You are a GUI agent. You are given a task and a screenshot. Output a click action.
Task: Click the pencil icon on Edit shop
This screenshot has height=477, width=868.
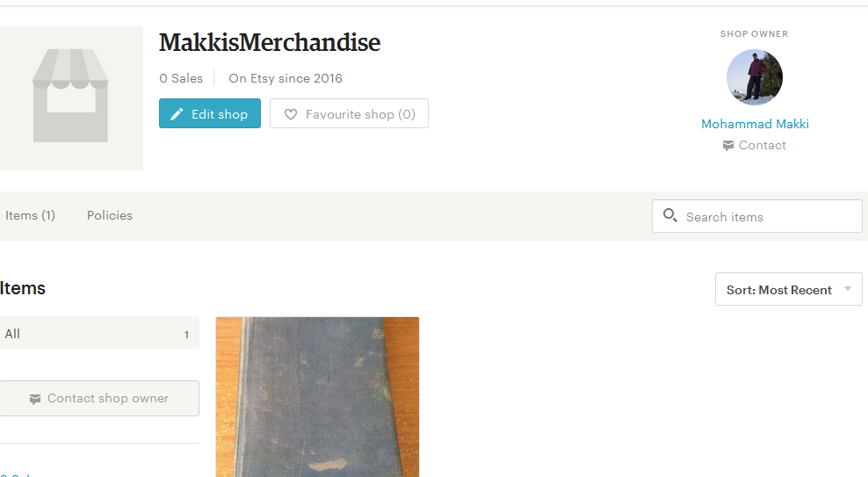point(177,114)
